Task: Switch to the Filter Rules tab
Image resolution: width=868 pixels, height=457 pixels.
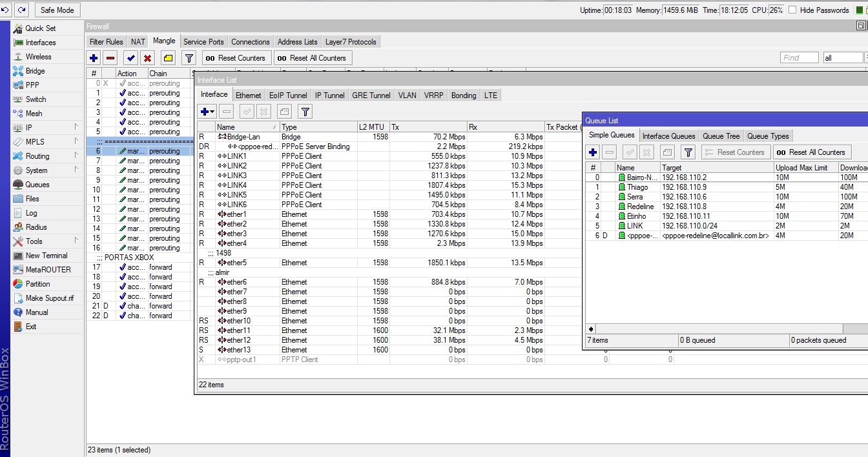Action: coord(107,42)
